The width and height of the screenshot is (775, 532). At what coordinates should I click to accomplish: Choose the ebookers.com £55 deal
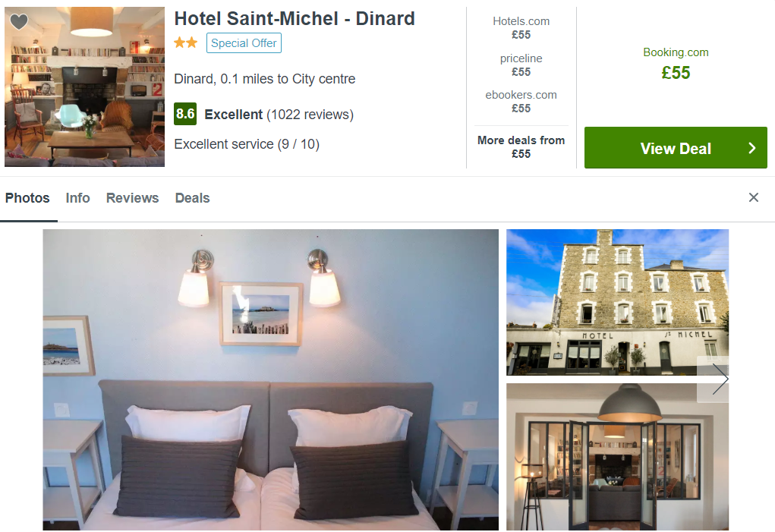(x=521, y=101)
